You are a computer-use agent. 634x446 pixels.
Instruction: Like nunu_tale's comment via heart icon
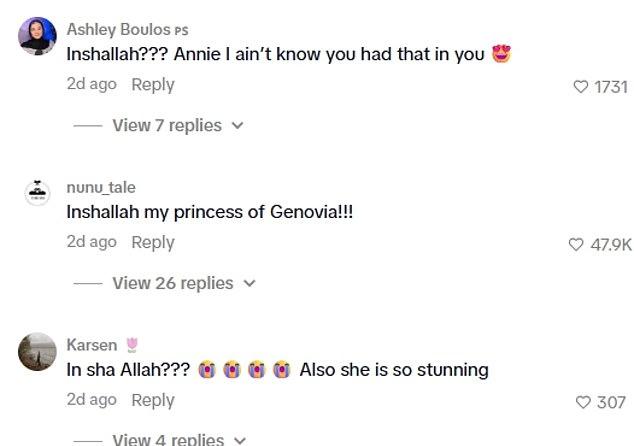tap(575, 244)
